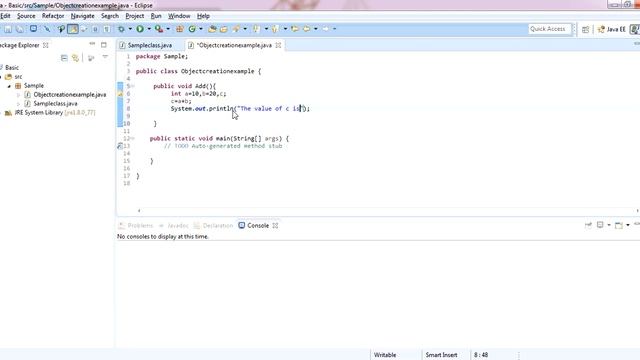Click the Open Type icon
Viewport: 640px width, 360px height.
[x=212, y=29]
